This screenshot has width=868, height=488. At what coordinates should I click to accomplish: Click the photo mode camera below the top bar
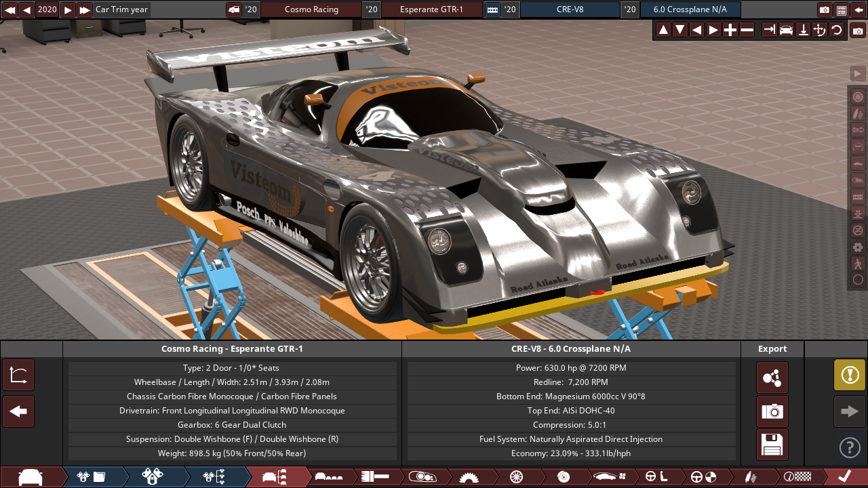tap(858, 30)
